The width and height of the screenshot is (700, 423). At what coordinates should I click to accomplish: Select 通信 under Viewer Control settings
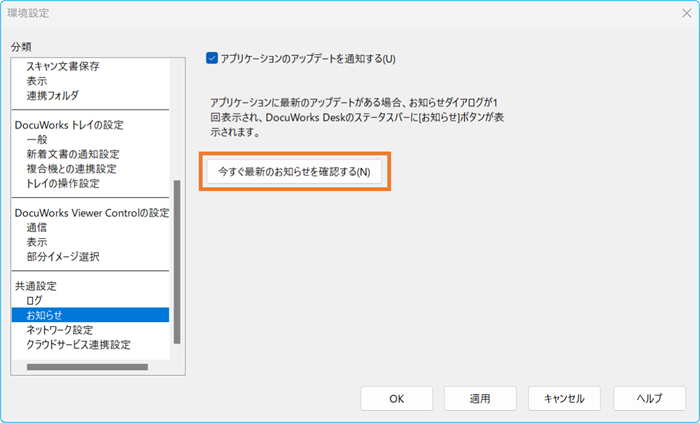pos(37,227)
